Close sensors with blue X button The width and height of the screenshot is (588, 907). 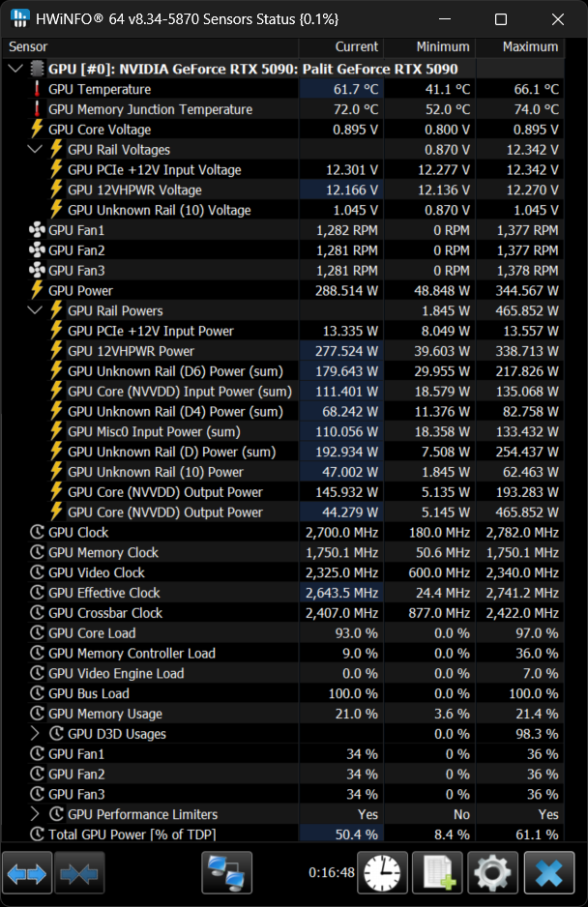(x=548, y=873)
